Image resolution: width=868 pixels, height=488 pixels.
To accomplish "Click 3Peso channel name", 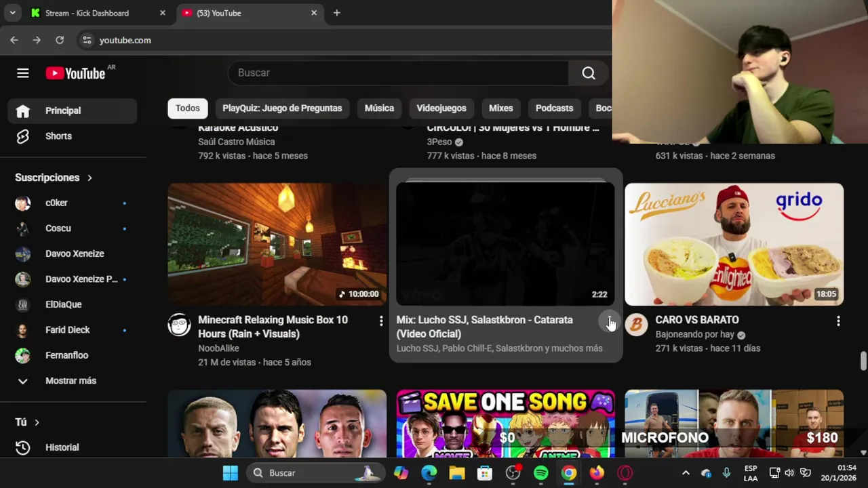I will [439, 142].
